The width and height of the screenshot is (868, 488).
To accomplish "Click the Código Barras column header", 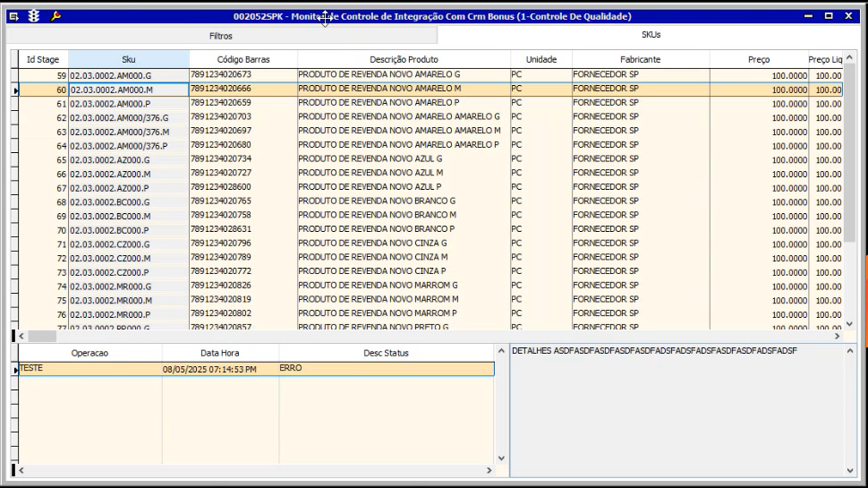I will pos(243,59).
